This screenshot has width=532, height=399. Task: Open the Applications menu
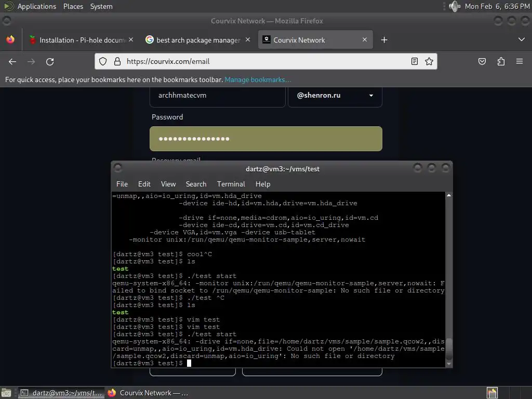pos(37,6)
